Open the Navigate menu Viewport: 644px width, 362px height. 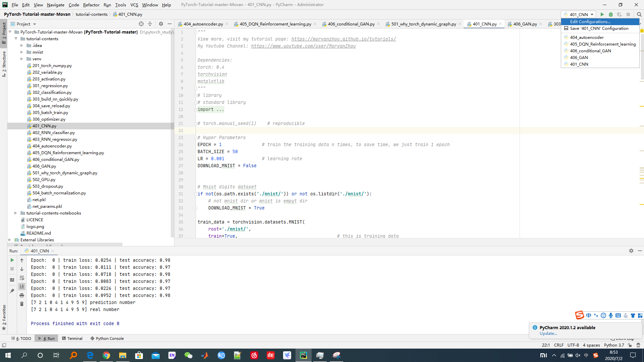coord(55,5)
